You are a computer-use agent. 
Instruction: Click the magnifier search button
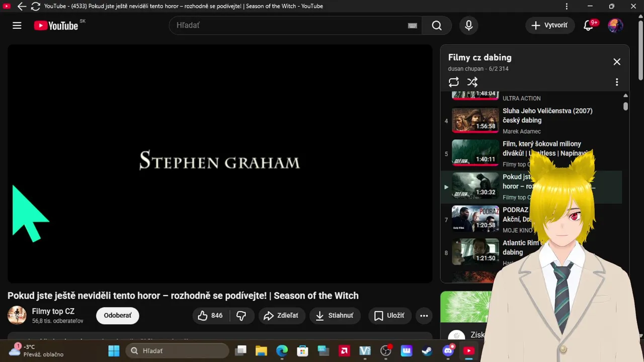click(x=437, y=26)
